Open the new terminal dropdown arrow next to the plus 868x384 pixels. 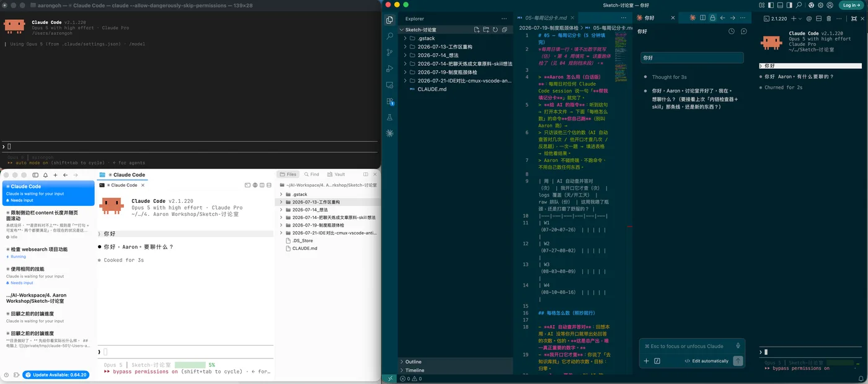(800, 19)
